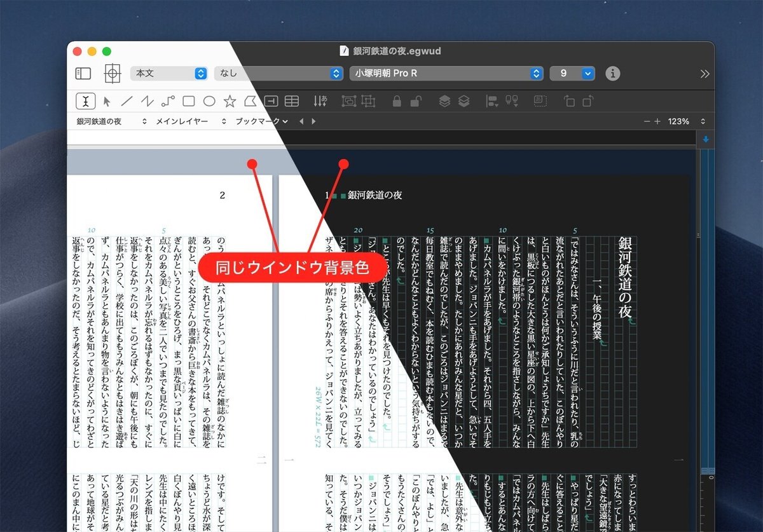The image size is (763, 532).
Task: Open the ブックマーク menu
Action: [261, 121]
